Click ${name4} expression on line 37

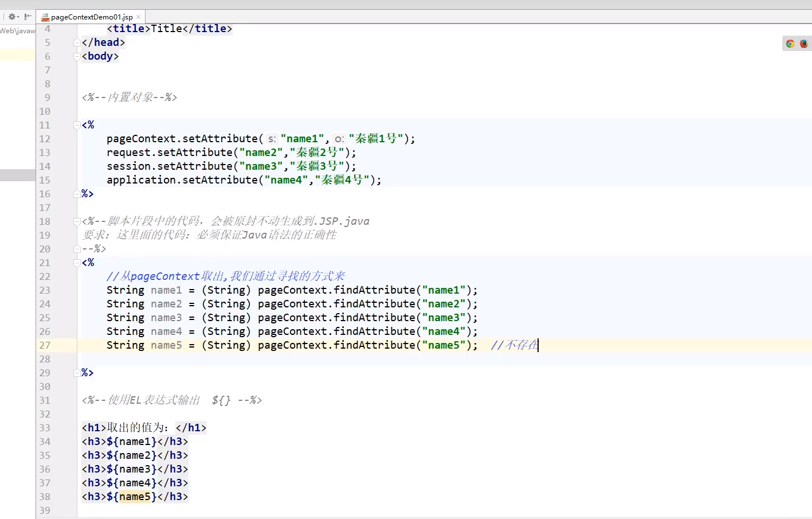coord(132,483)
